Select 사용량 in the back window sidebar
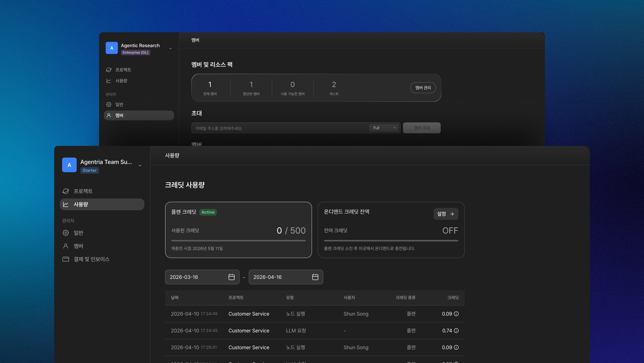This screenshot has width=644, height=363. point(121,81)
